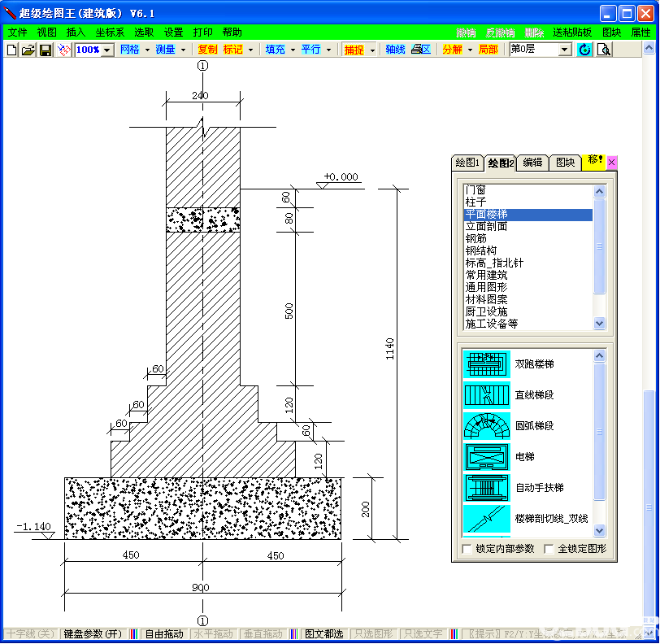Click the 局部 toolbar button
The image size is (660, 644).
tap(488, 50)
